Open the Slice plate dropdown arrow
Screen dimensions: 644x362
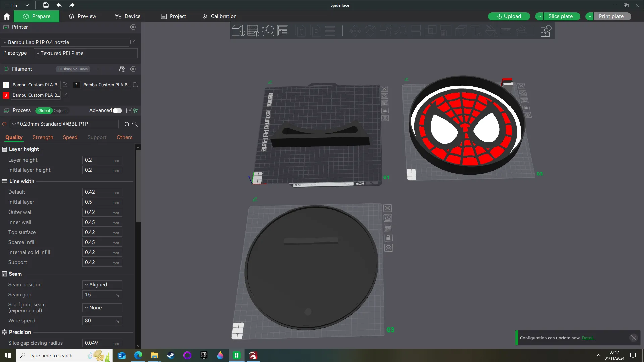tap(540, 16)
